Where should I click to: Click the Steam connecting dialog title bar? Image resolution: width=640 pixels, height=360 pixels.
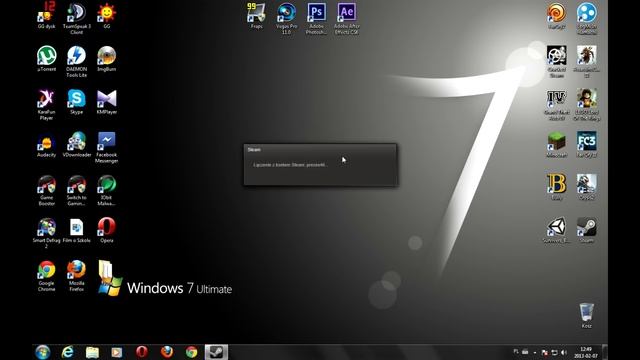pyautogui.click(x=320, y=149)
